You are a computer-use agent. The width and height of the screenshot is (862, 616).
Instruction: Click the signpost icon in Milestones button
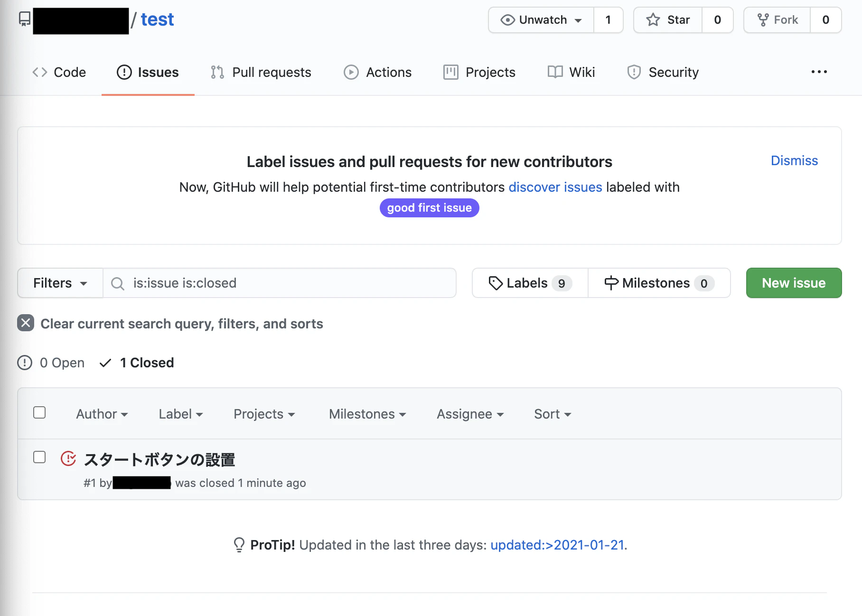click(x=611, y=283)
